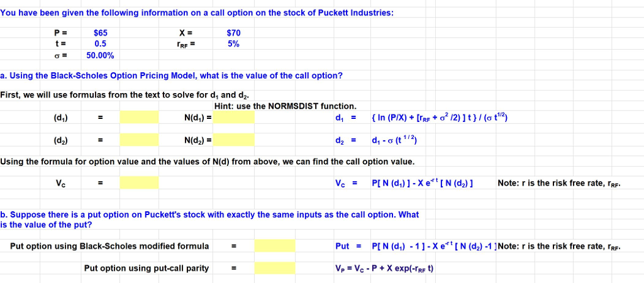644x283 pixels.
Task: Select the yellow put-call parity answer cell
Action: [274, 268]
